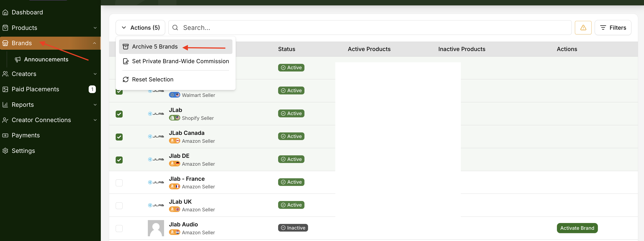Collapse the Brands submenu chevron
Image resolution: width=644 pixels, height=241 pixels.
point(95,43)
